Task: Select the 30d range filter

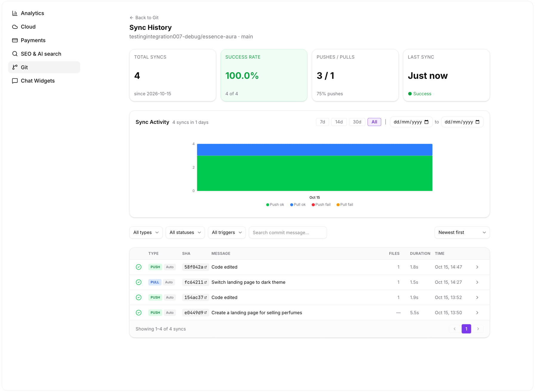Action: tap(357, 122)
